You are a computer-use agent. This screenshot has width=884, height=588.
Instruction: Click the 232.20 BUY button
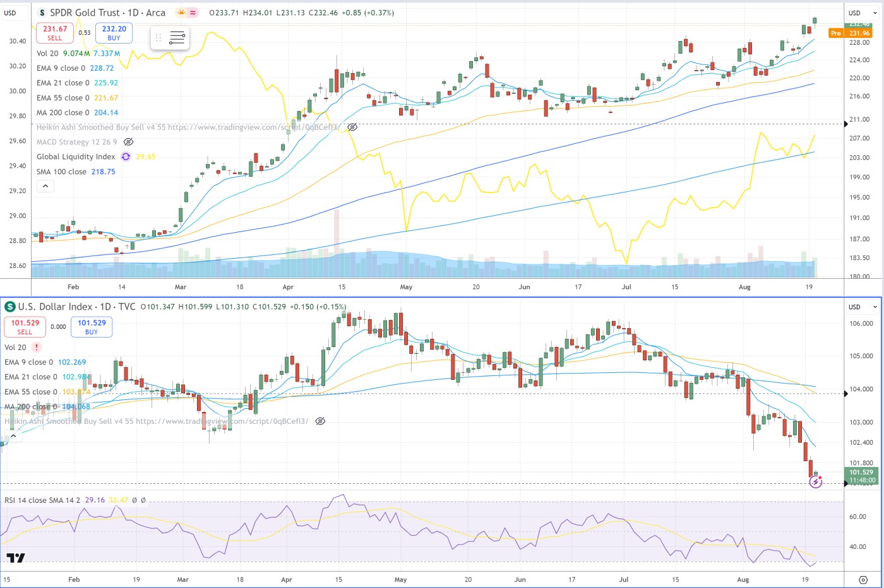(x=114, y=33)
